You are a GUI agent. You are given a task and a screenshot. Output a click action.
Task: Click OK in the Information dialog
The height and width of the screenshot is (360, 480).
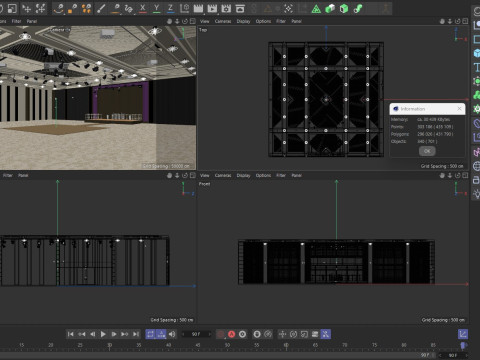click(427, 151)
